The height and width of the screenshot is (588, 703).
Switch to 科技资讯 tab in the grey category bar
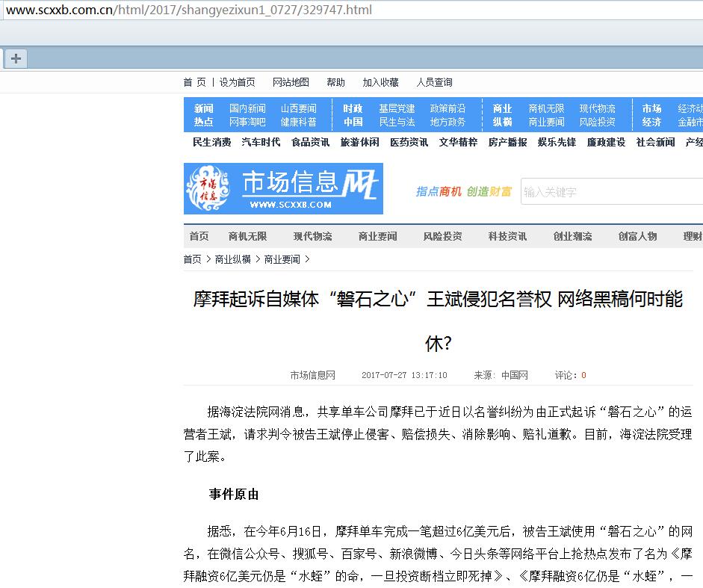[x=507, y=236]
